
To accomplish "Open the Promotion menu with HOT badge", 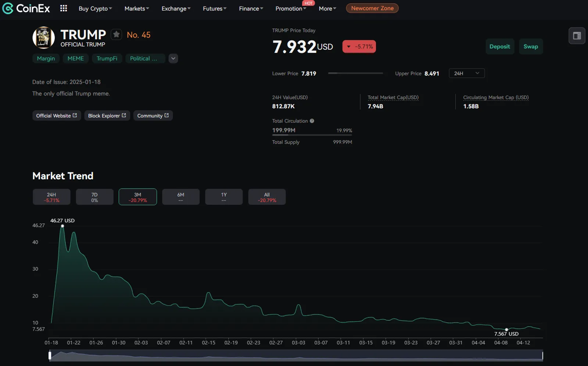I will tap(291, 8).
